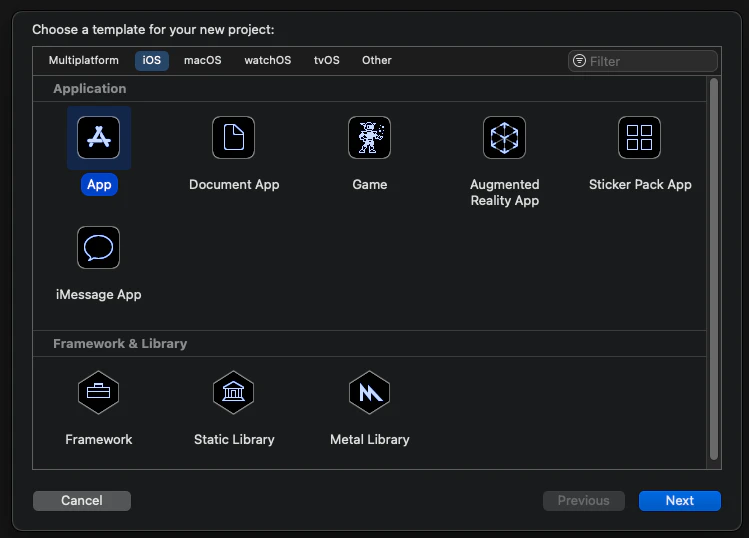Screen dimensions: 749x538
Task: Click the highlighted App label
Action: tap(99, 184)
